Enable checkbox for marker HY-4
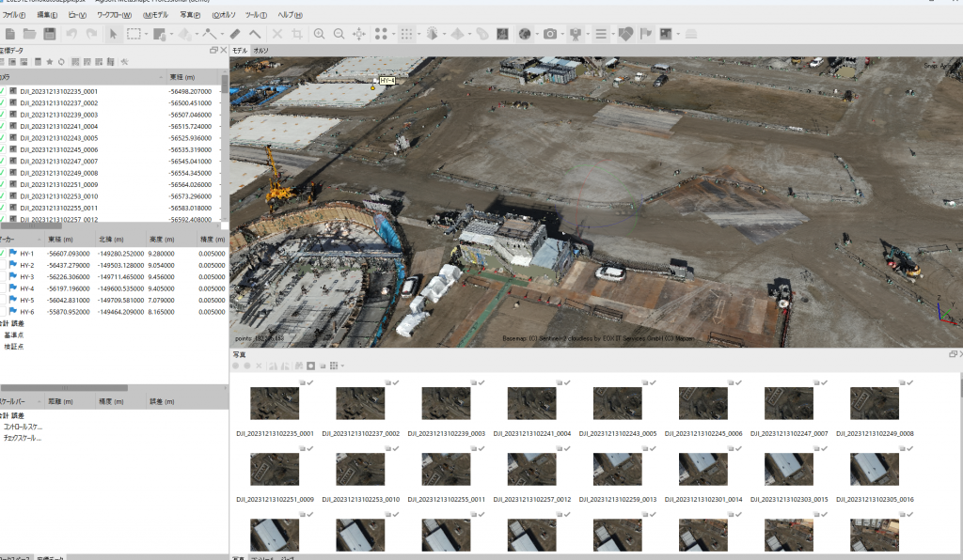 click(3, 288)
